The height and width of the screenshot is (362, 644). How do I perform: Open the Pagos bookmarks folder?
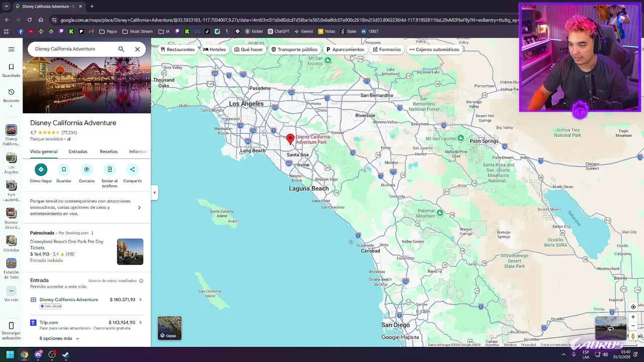(x=108, y=31)
